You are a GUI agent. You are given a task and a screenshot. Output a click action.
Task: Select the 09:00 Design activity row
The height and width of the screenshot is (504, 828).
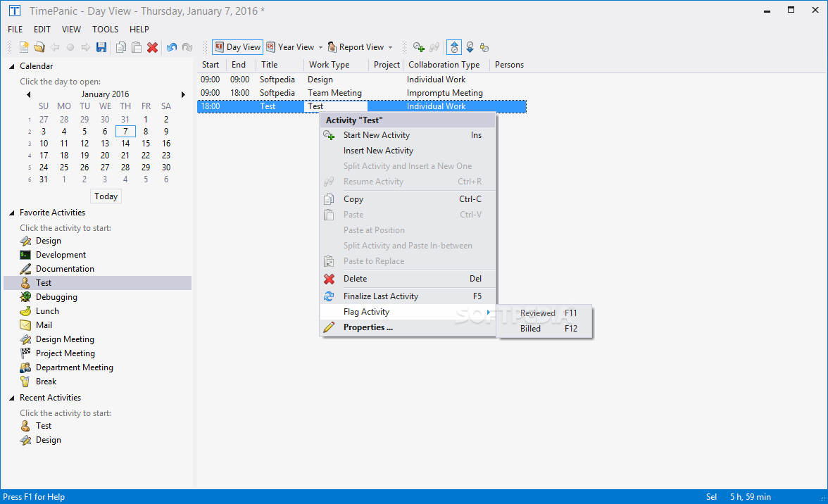click(362, 80)
